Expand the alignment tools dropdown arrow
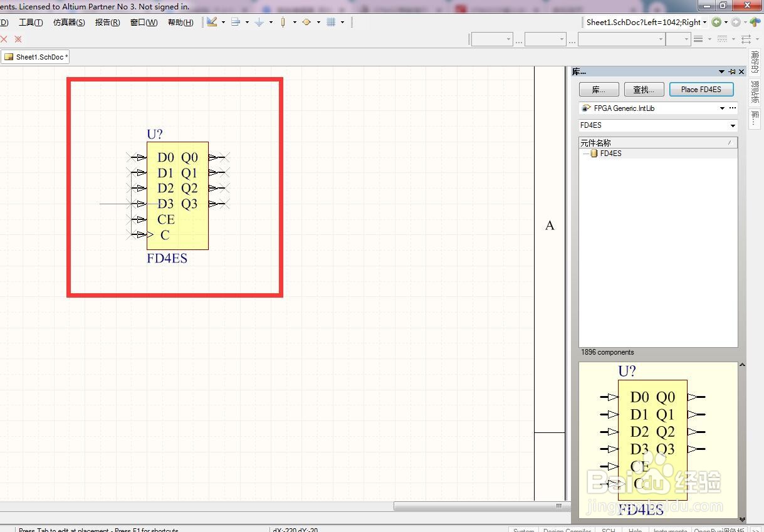The height and width of the screenshot is (532, 764). [247, 22]
